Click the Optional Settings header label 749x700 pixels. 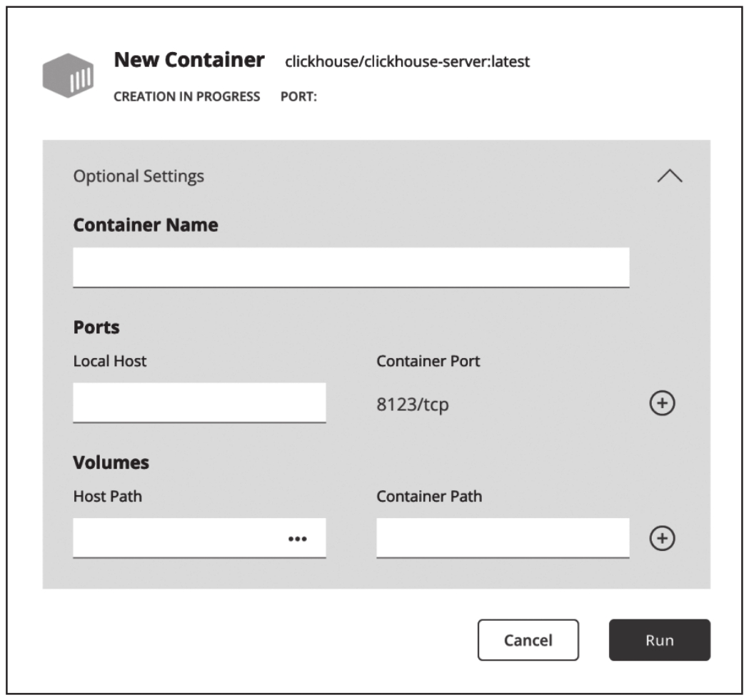tap(139, 176)
